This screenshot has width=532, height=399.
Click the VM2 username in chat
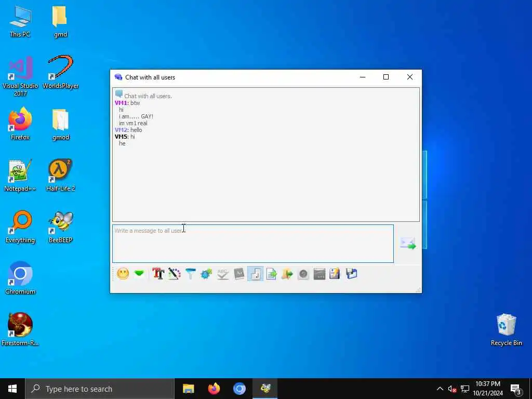[122, 130]
